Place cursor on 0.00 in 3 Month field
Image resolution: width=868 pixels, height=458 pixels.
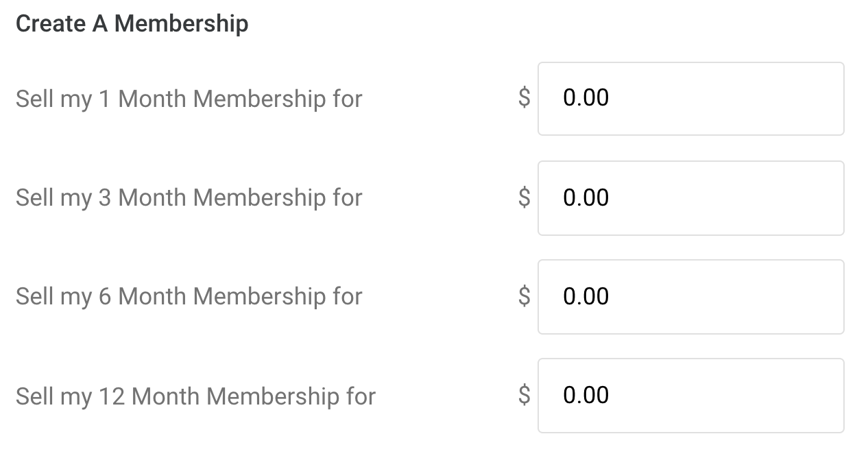point(586,197)
